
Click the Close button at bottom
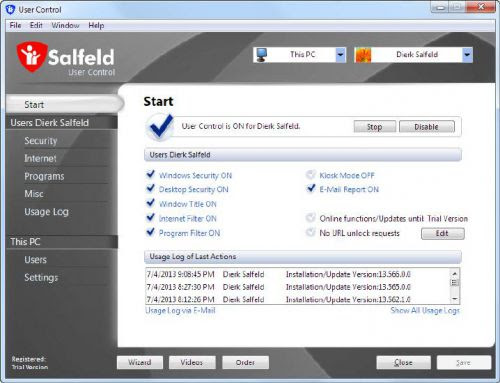click(x=403, y=362)
